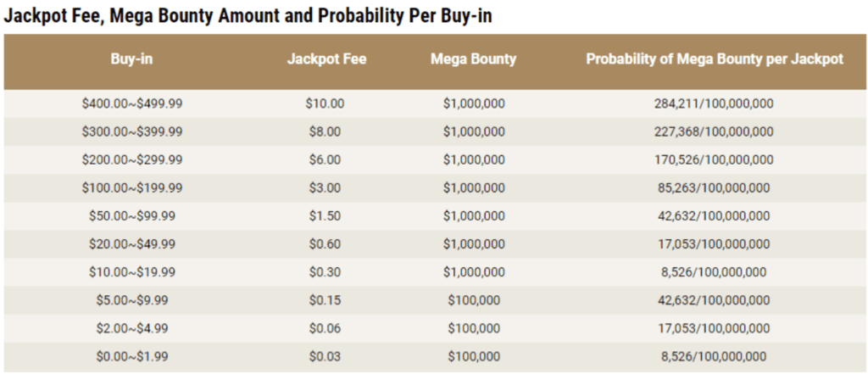868x374 pixels.
Task: Click the $6.00 jackpot fee cell
Action: [325, 160]
